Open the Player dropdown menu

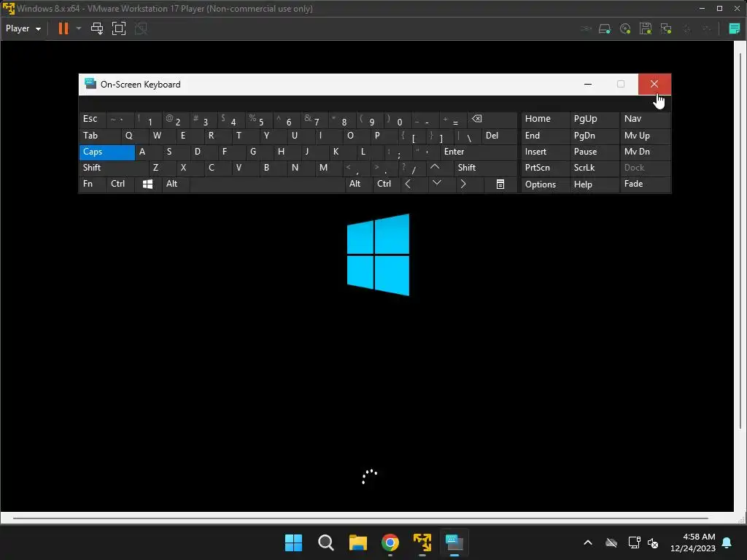[x=23, y=28]
